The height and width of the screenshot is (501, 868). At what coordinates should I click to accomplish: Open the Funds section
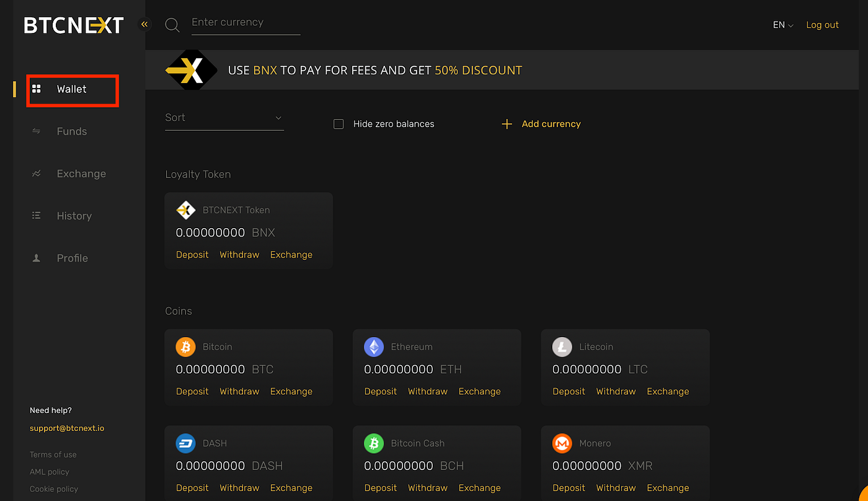pos(72,131)
